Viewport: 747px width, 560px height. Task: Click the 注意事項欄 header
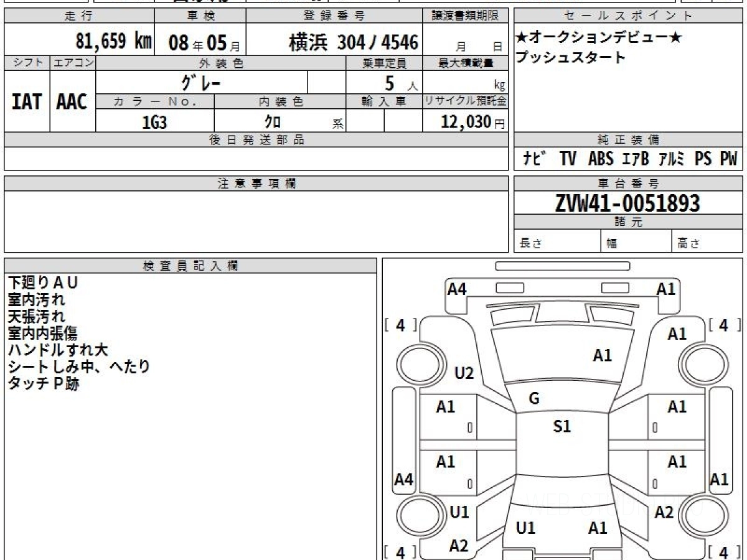tap(256, 184)
